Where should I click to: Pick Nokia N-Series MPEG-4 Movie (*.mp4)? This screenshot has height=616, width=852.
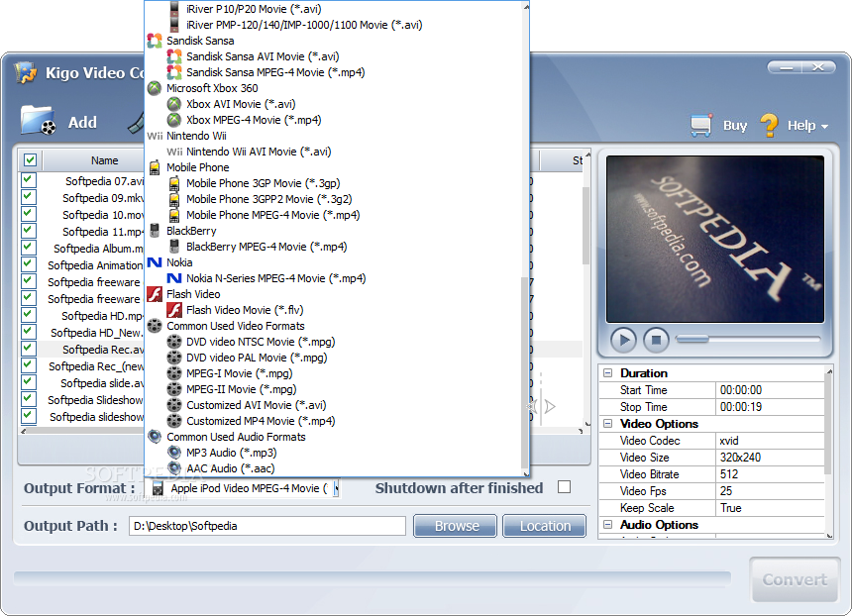click(x=276, y=278)
